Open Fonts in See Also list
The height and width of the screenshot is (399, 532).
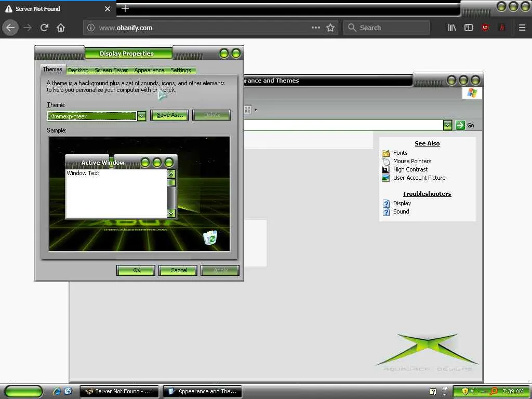400,153
